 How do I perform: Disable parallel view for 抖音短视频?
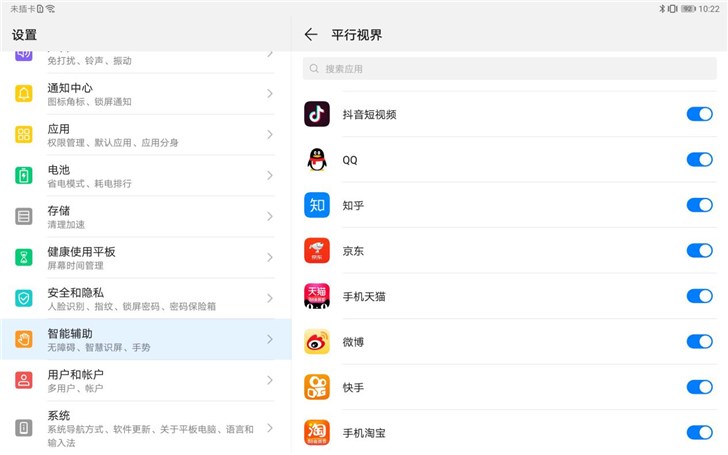[699, 114]
